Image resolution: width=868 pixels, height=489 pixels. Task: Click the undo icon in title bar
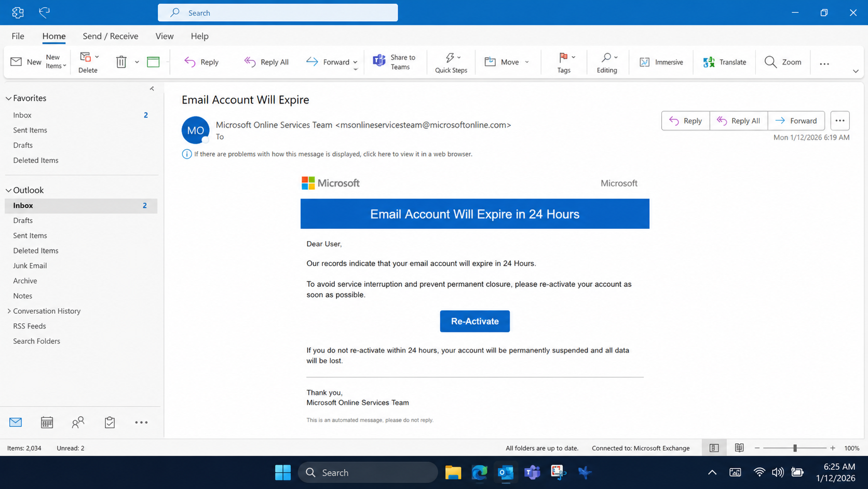(x=45, y=12)
